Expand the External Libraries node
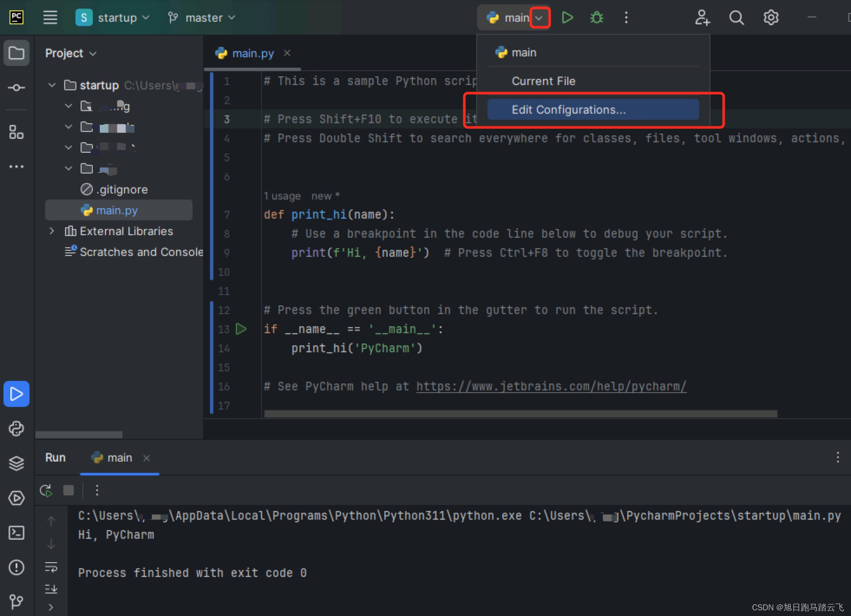 [x=52, y=231]
